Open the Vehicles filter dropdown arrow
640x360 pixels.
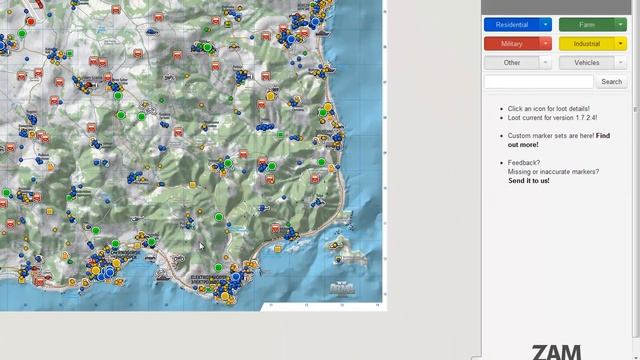coord(620,62)
